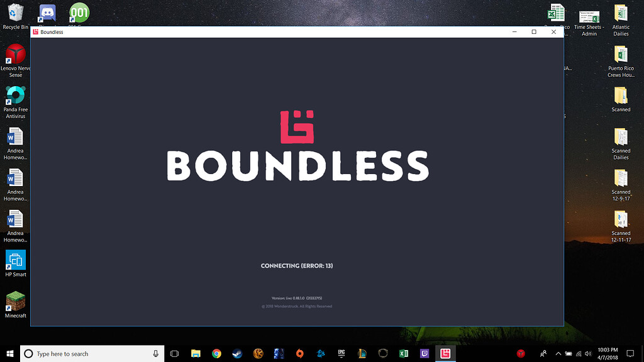This screenshot has height=362, width=644.
Task: Select the Scanned Dailies folder
Action: pyautogui.click(x=621, y=144)
